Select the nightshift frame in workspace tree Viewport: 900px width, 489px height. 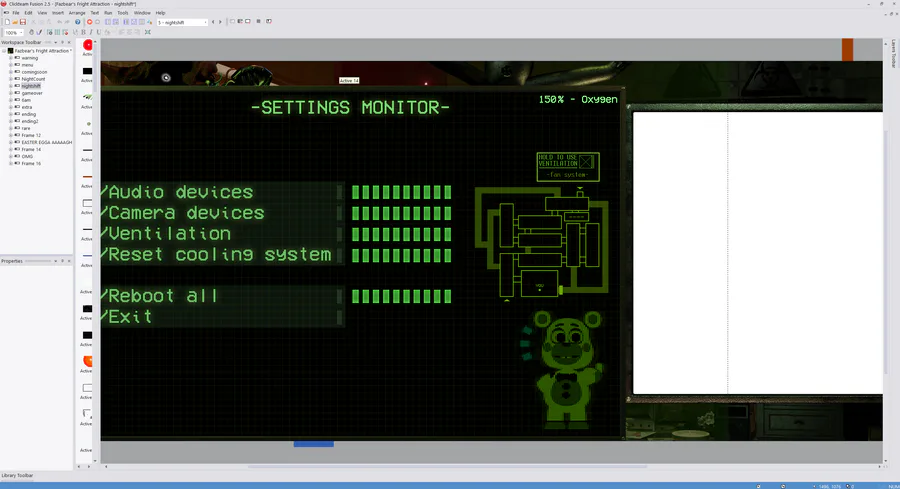31,86
